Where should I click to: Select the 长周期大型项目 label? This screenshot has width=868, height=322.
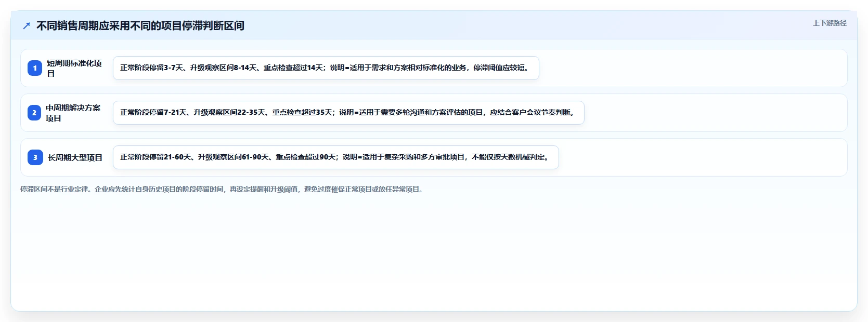[75, 157]
